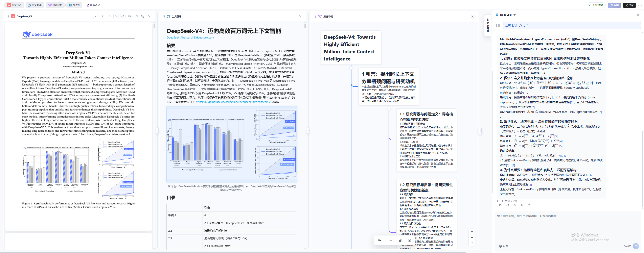Open the AI问答 tab
644x253 pixels.
74,5
